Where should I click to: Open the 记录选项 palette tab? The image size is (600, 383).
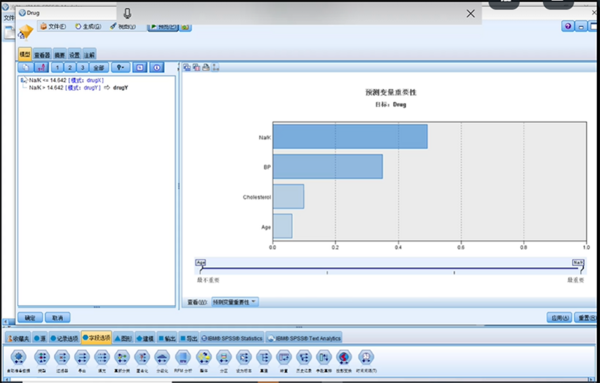click(64, 338)
